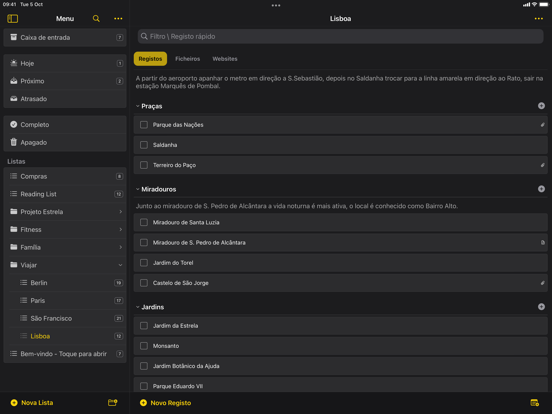The height and width of the screenshot is (414, 552).
Task: Click the Filtro \ Registo rápido field
Action: pos(340,36)
